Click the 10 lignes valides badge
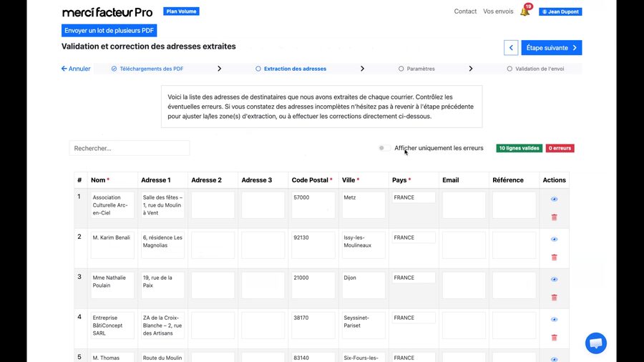The width and height of the screenshot is (644, 362). pos(519,148)
